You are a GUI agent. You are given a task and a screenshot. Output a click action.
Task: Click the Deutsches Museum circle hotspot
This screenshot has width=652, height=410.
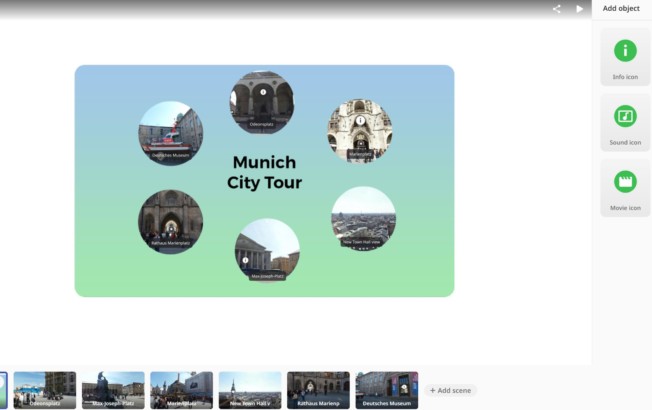(x=170, y=132)
